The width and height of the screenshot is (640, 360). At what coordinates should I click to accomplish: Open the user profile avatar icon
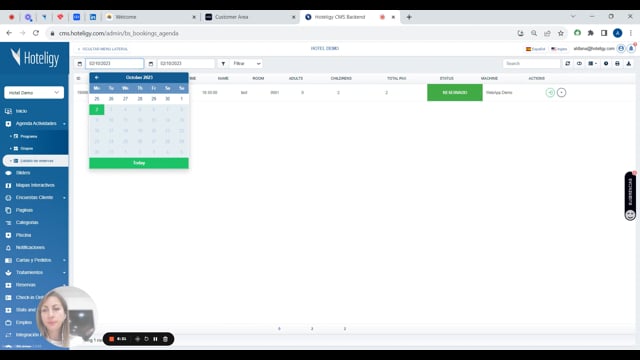(x=621, y=49)
